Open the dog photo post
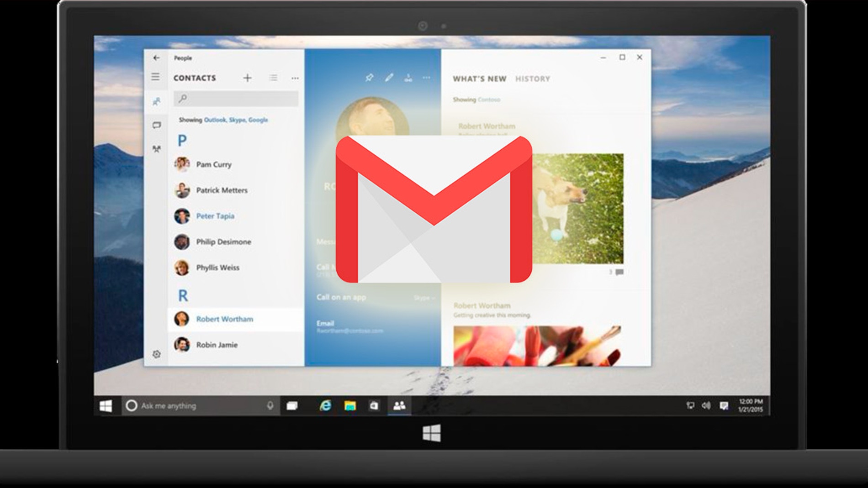The height and width of the screenshot is (488, 868). [577, 209]
